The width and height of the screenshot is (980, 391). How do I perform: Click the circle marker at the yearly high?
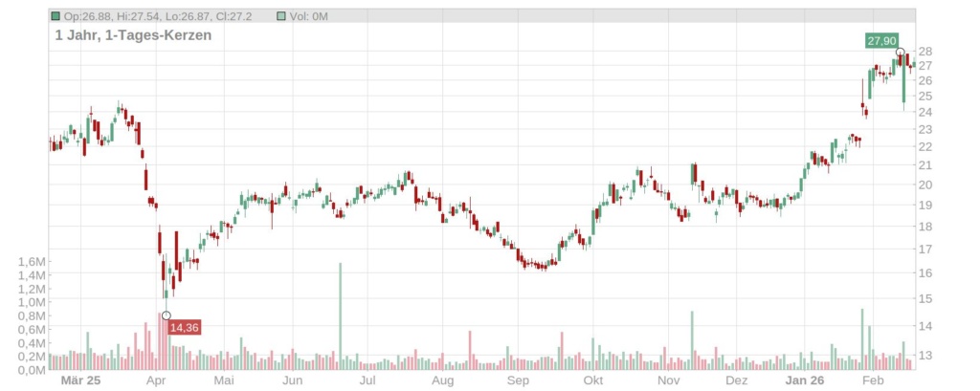coord(901,53)
